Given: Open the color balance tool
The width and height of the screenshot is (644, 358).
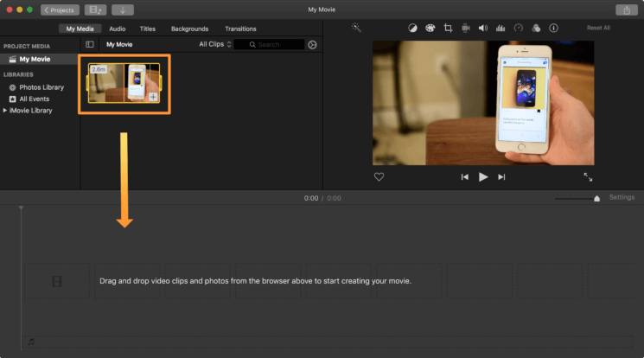Looking at the screenshot, I should point(412,28).
